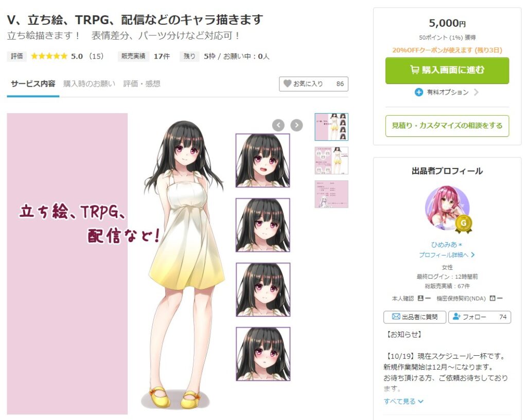Select the second sample image thumbnail
This screenshot has height=420, width=527.
(331, 160)
